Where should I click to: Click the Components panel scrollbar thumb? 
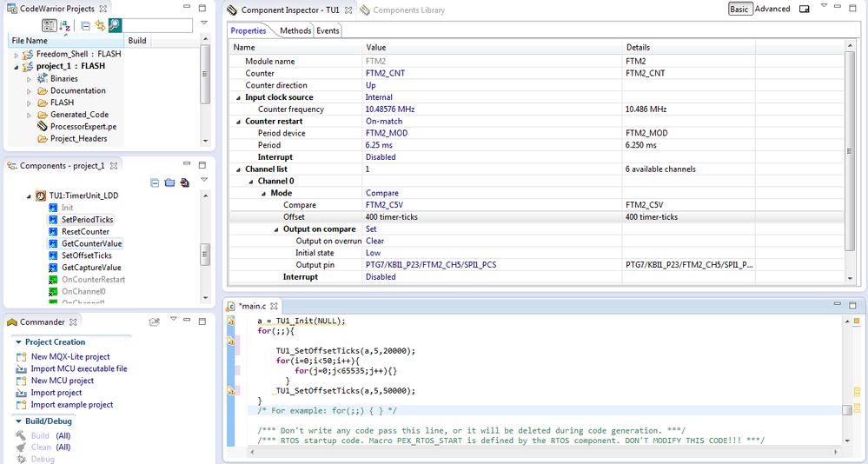(205, 255)
